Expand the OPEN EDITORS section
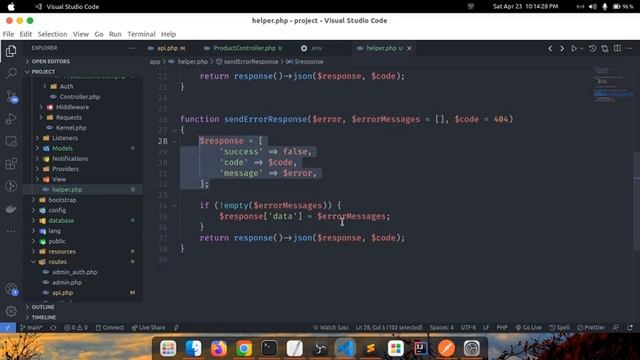This screenshot has height=360, width=640. pos(83,61)
